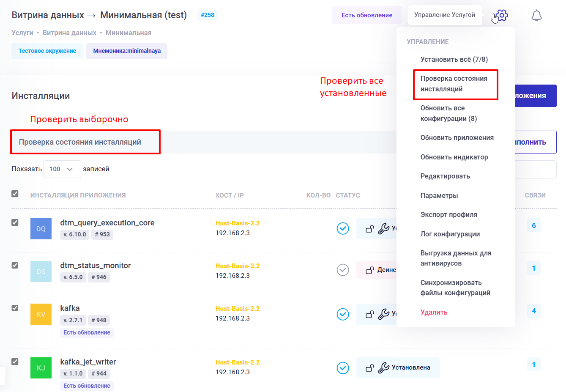Open the settings gear icon in the header
The image size is (566, 392).
pyautogui.click(x=503, y=15)
